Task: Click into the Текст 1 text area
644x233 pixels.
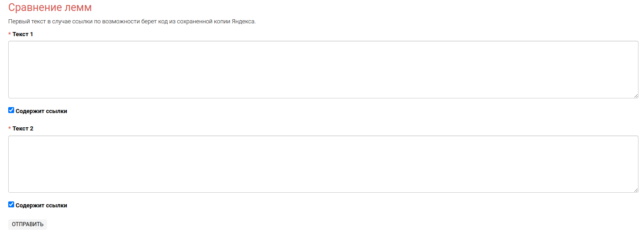Action: 323,70
